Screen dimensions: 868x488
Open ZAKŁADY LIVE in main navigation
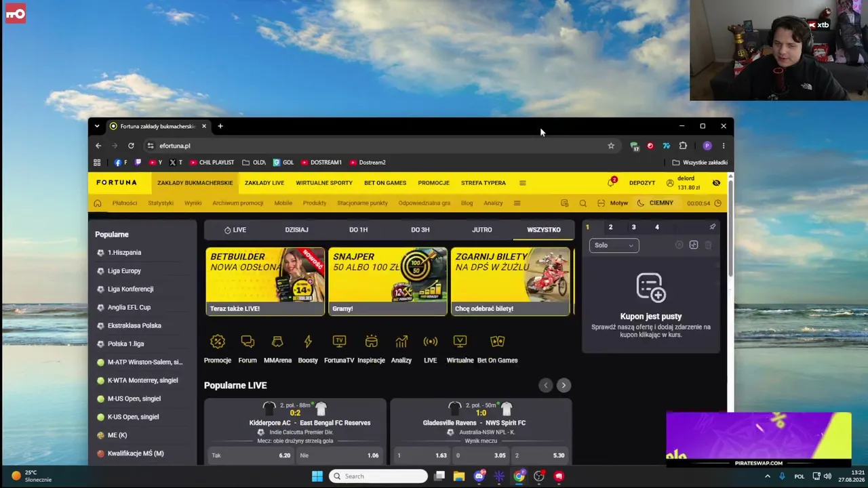pyautogui.click(x=264, y=183)
